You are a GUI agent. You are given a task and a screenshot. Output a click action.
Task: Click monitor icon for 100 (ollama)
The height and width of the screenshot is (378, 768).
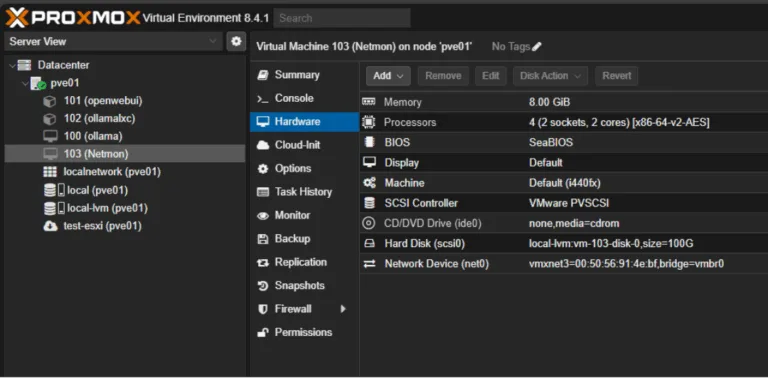[50, 136]
